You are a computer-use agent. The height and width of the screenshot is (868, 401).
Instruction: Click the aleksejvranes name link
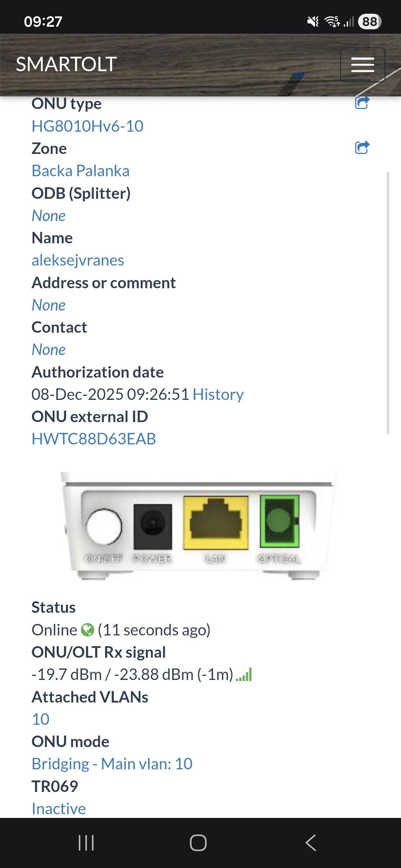pyautogui.click(x=78, y=260)
